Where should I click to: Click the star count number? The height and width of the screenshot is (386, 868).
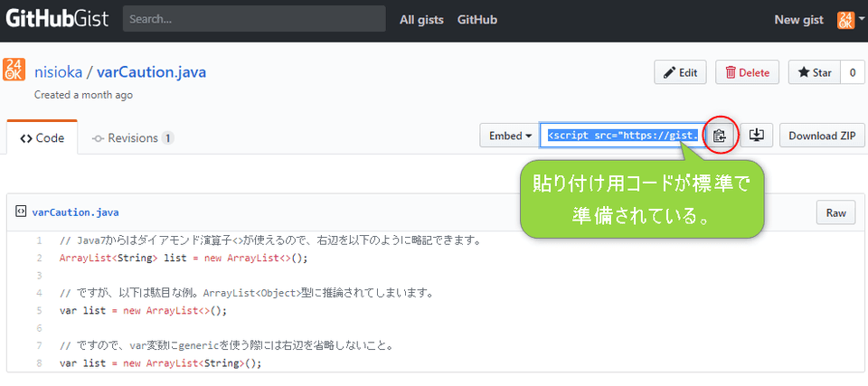[x=852, y=73]
